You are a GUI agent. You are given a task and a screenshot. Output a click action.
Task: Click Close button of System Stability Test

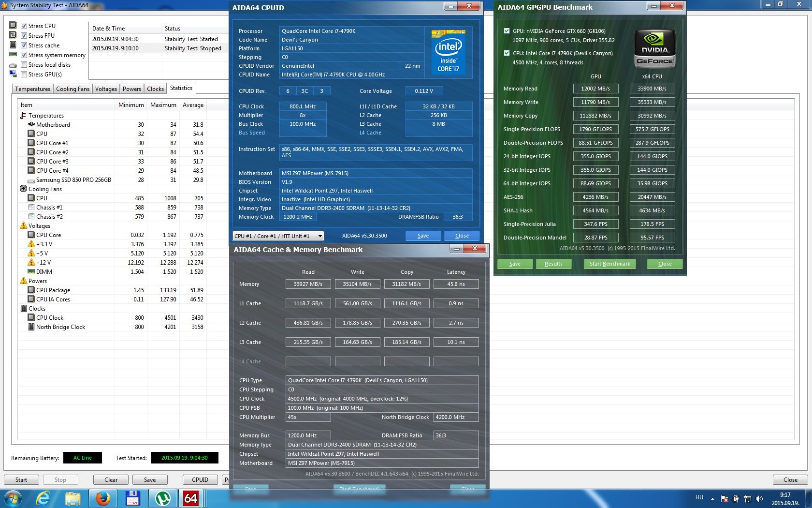click(790, 480)
